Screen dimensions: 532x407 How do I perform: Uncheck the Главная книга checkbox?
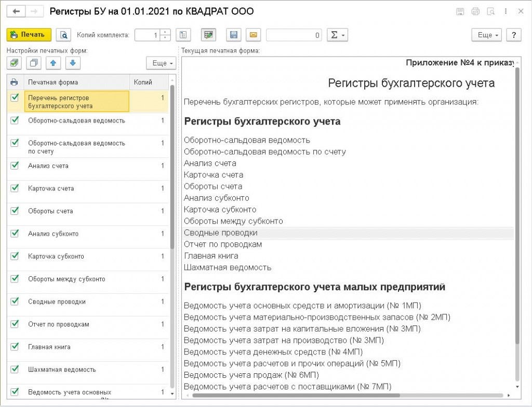(x=15, y=347)
